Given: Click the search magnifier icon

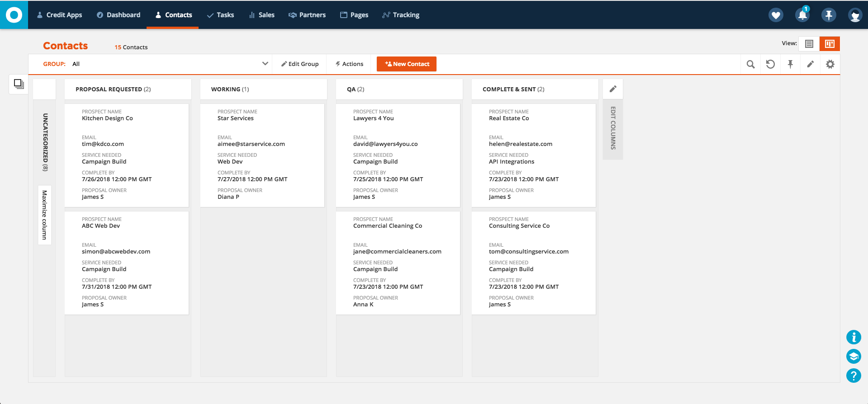Looking at the screenshot, I should click(x=750, y=64).
